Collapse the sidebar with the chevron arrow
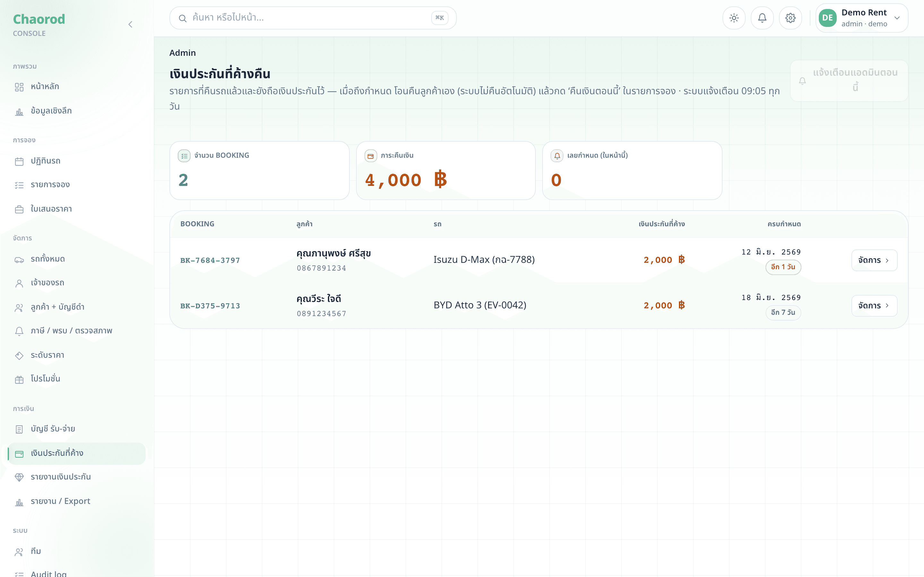Viewport: 924px width, 577px height. 130,24
